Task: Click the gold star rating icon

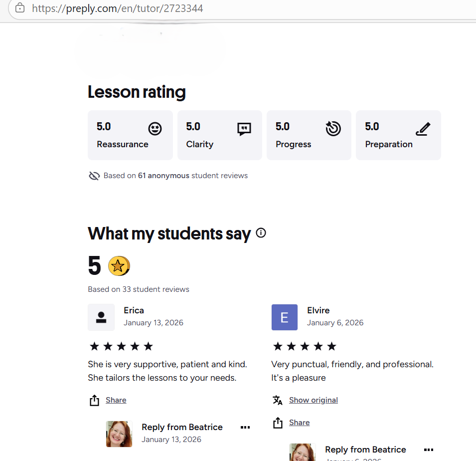Action: pyautogui.click(x=119, y=266)
